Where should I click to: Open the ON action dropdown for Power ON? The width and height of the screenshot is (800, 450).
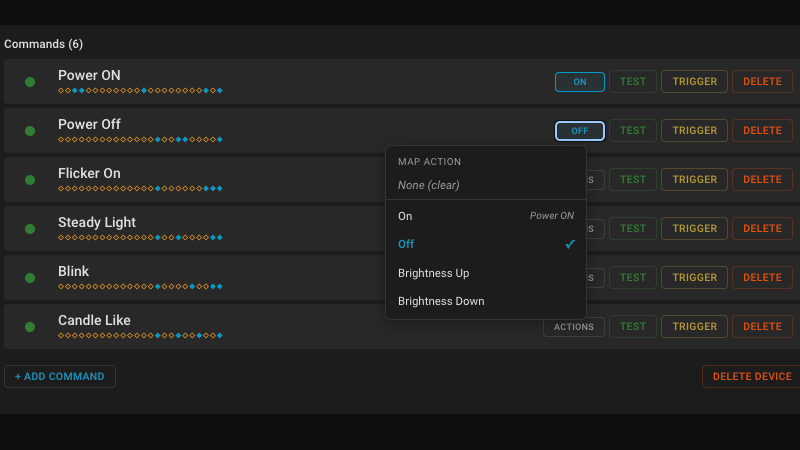pyautogui.click(x=580, y=82)
